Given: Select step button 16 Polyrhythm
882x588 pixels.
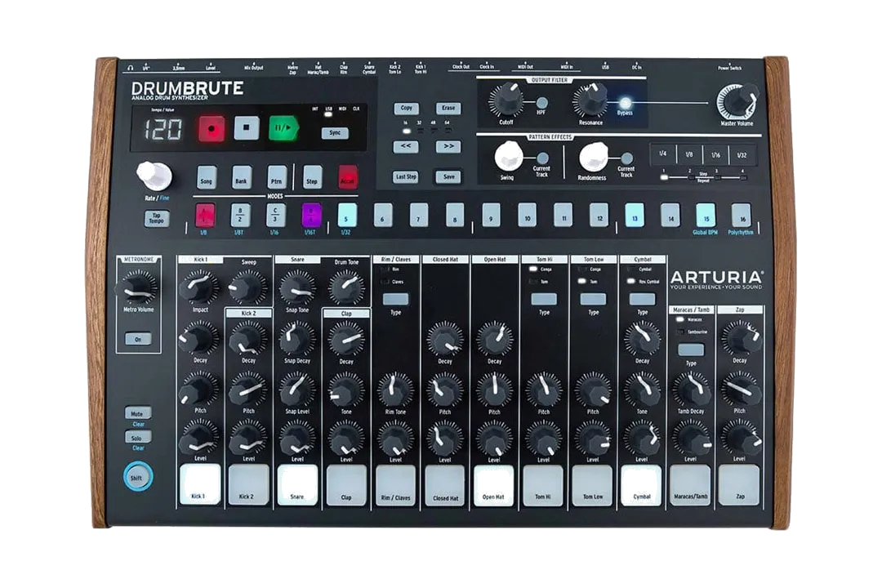Looking at the screenshot, I should point(742,215).
